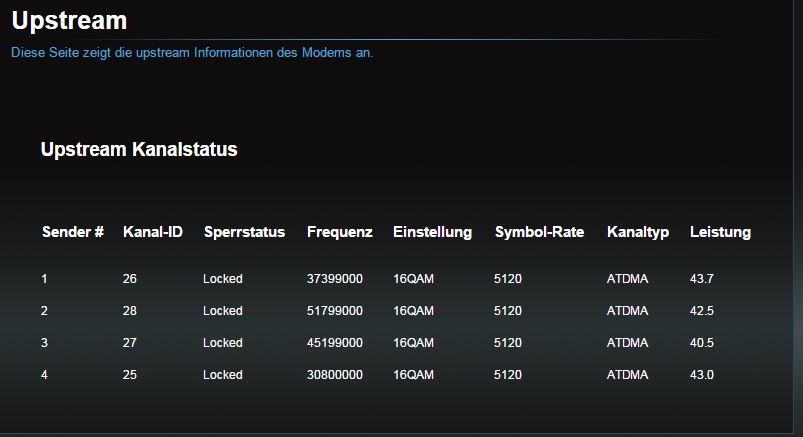The image size is (803, 437).
Task: Select the Kanal-ID column header
Action: [152, 232]
